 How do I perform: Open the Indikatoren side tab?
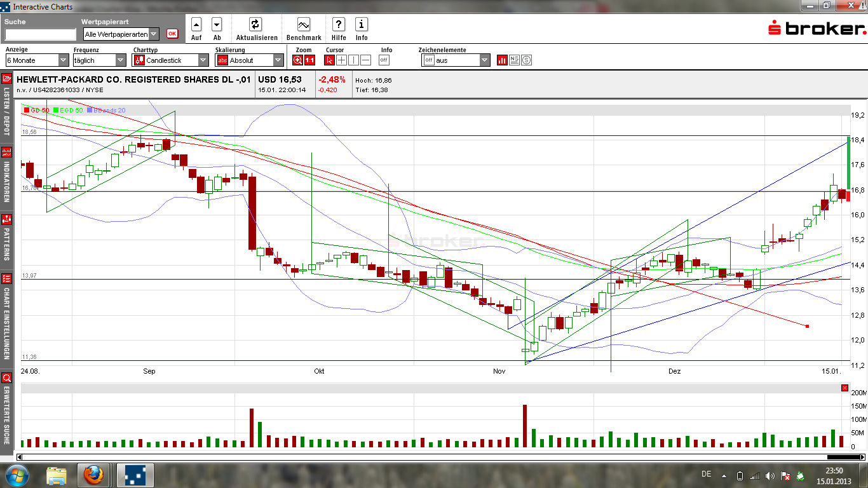[x=7, y=175]
